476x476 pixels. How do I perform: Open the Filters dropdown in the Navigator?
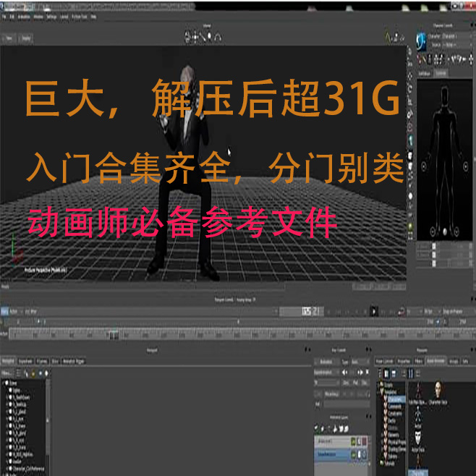click(x=7, y=373)
